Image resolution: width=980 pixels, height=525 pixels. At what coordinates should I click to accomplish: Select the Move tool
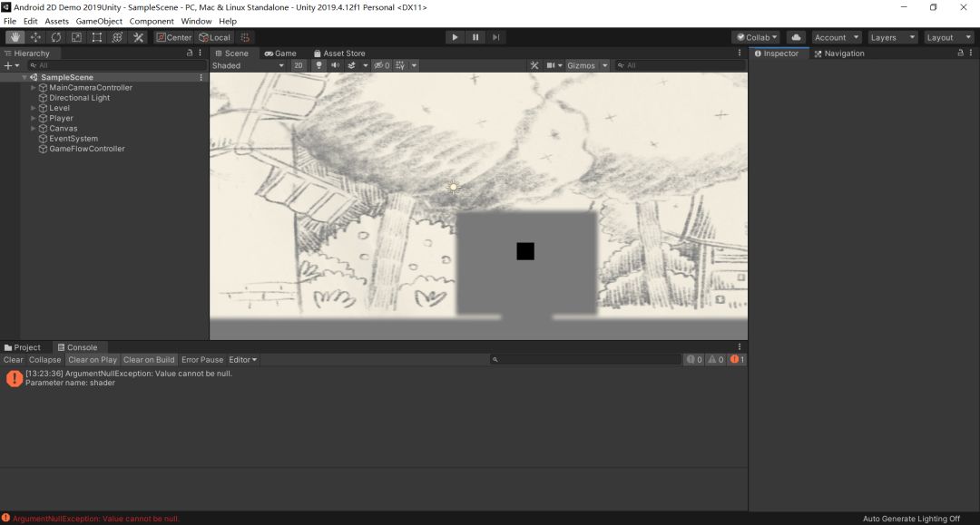(x=35, y=37)
